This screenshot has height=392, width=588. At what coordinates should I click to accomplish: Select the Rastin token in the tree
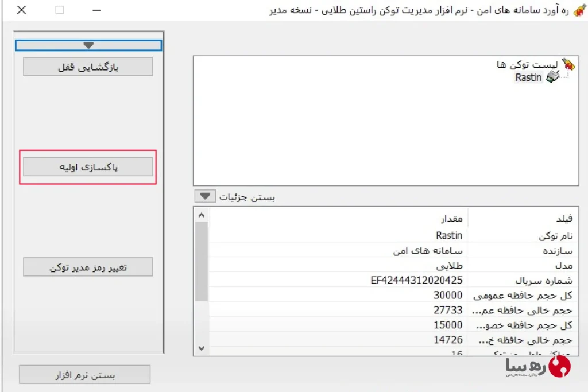[528, 77]
